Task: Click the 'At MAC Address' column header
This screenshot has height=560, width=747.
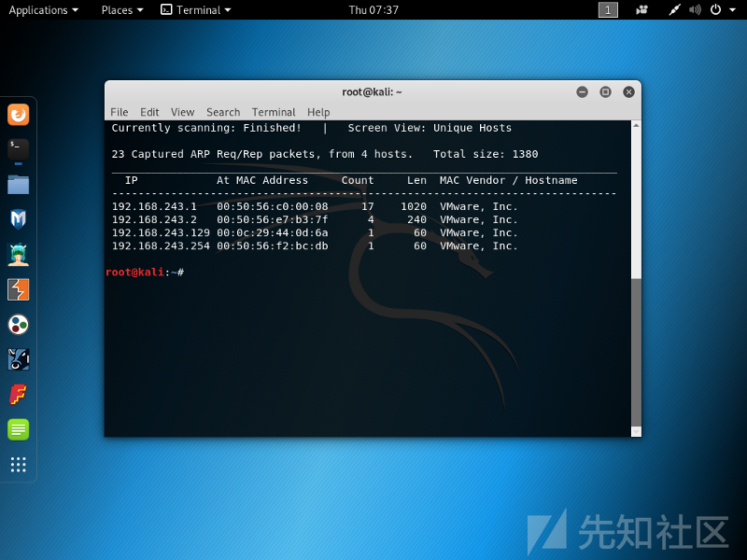Action: click(x=262, y=180)
